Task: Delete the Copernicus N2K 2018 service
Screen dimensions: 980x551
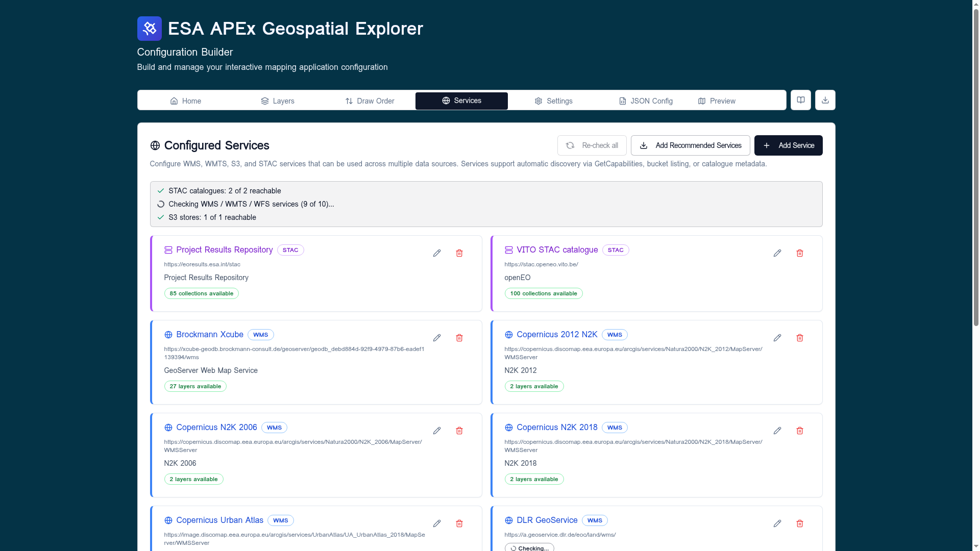Action: click(x=800, y=431)
